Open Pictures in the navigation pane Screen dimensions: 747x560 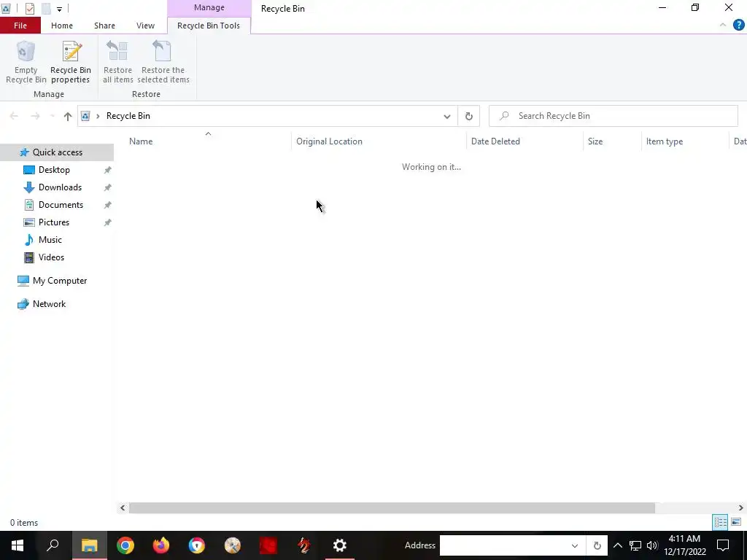[53, 222]
